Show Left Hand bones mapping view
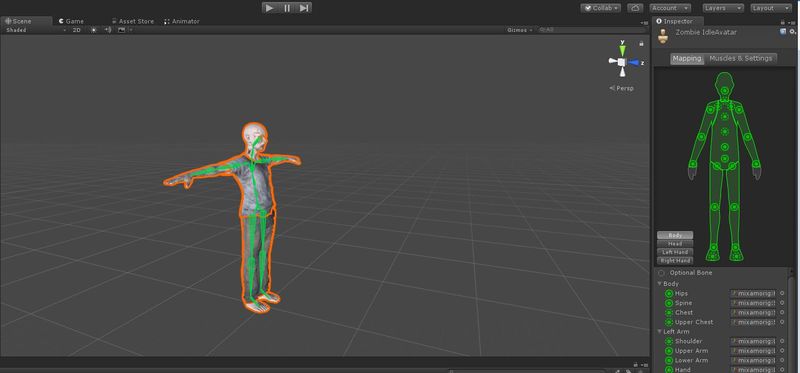Screen dimensions: 800x373 pyautogui.click(x=675, y=252)
